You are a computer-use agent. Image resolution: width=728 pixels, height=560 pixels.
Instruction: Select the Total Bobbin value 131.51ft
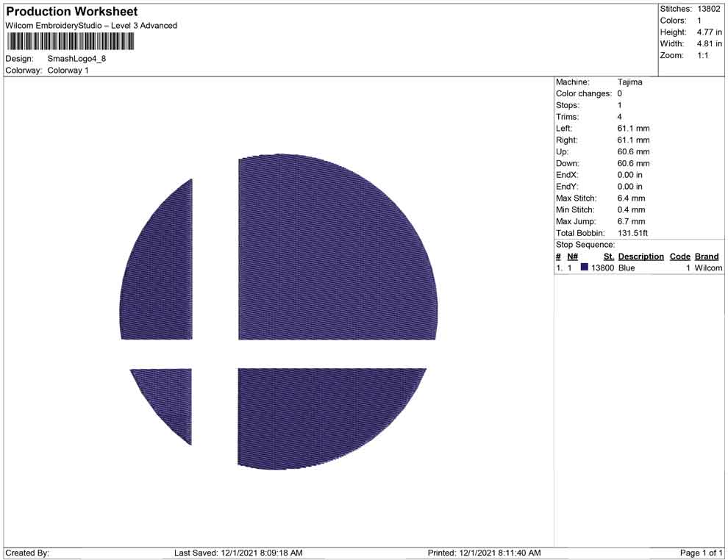coord(632,233)
